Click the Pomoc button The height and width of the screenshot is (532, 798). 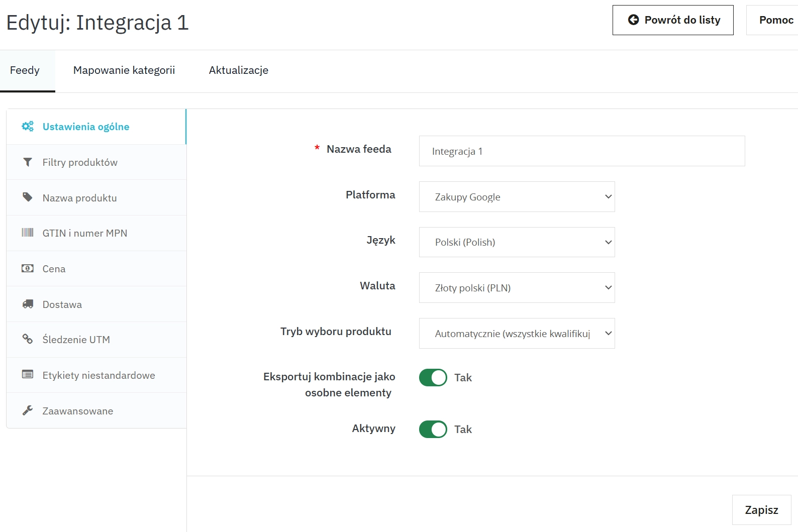772,20
